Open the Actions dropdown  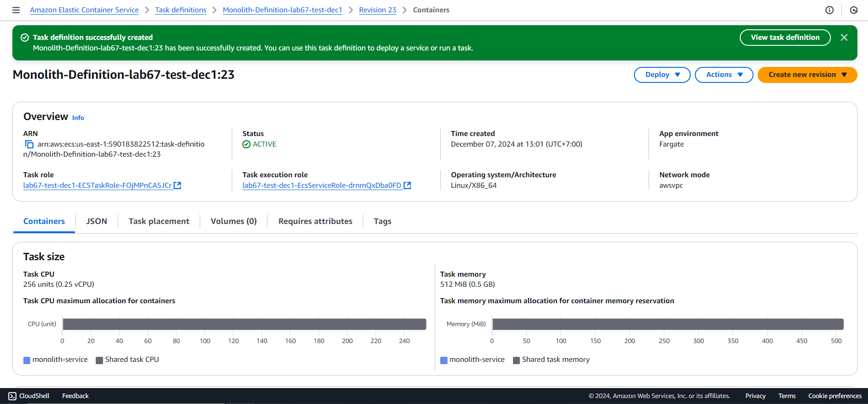click(724, 75)
